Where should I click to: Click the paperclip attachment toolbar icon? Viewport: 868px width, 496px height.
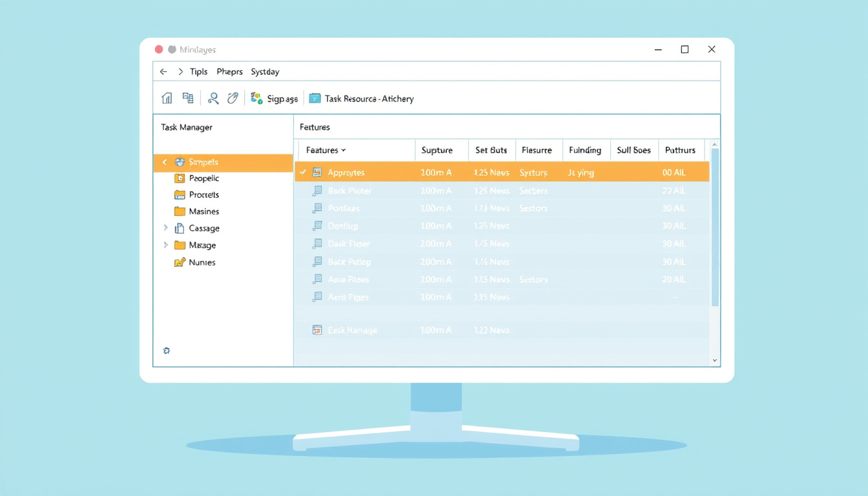pos(233,98)
